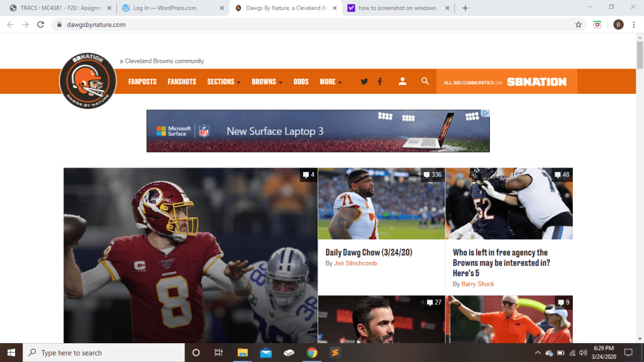Click the user account login icon
The image size is (644, 362).
[x=402, y=81]
